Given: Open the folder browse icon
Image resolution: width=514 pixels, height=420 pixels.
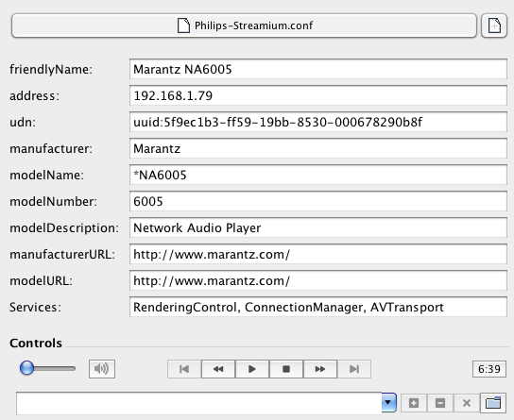Looking at the screenshot, I should click(493, 403).
